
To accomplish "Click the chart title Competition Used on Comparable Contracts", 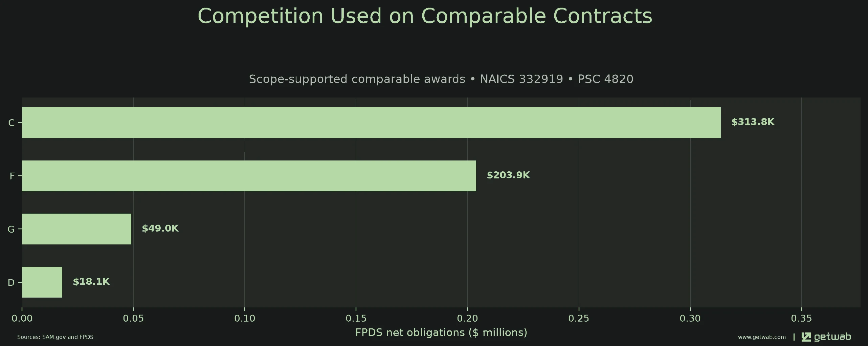I will (x=425, y=16).
